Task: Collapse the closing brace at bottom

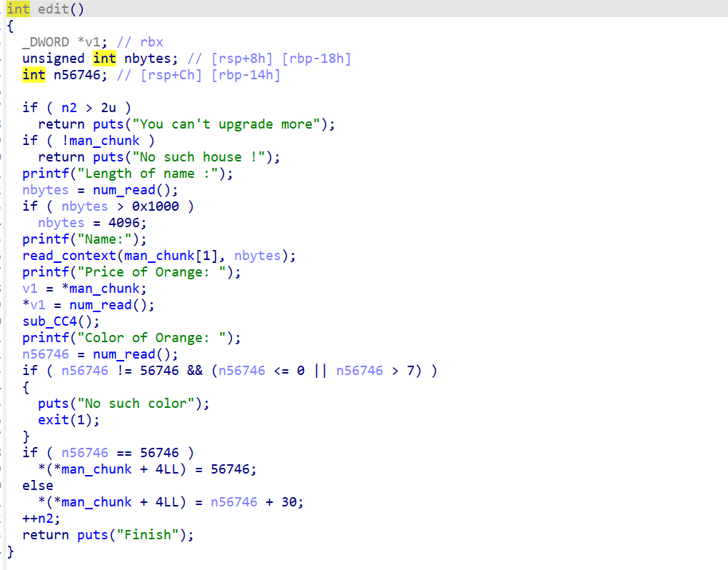Action: [10, 551]
